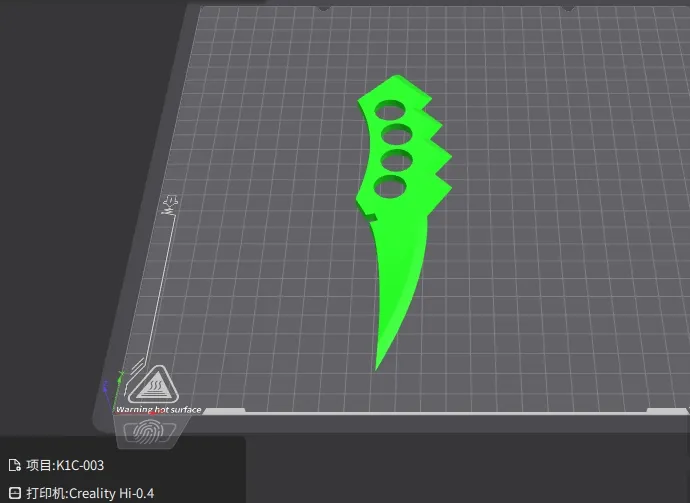Click the printer icon beside Creality Hi-0.4
Screen dimensions: 690x503
tap(15, 493)
